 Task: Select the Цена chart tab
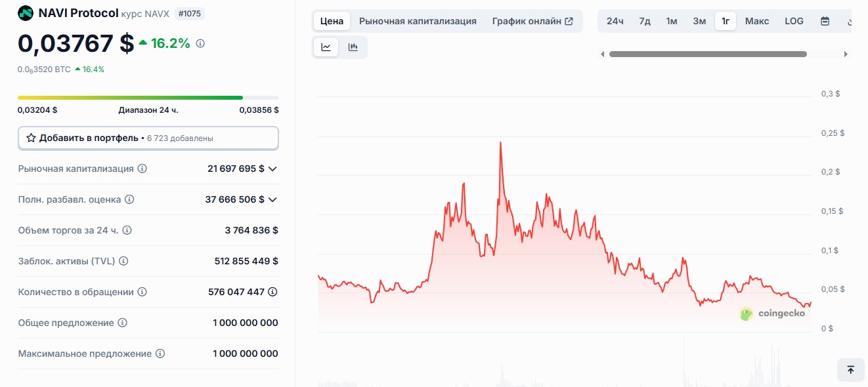[x=332, y=21]
